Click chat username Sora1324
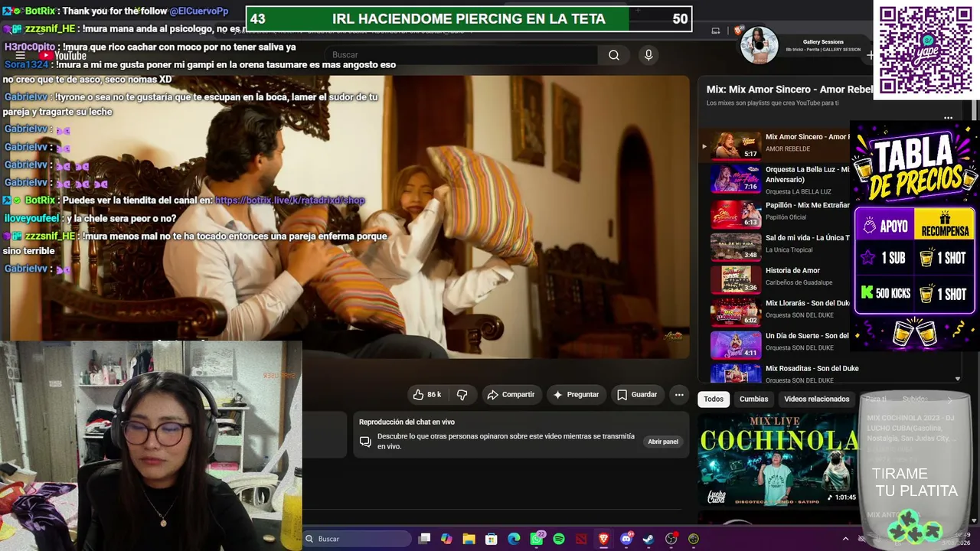Viewport: 980px width, 551px height. 26,65
